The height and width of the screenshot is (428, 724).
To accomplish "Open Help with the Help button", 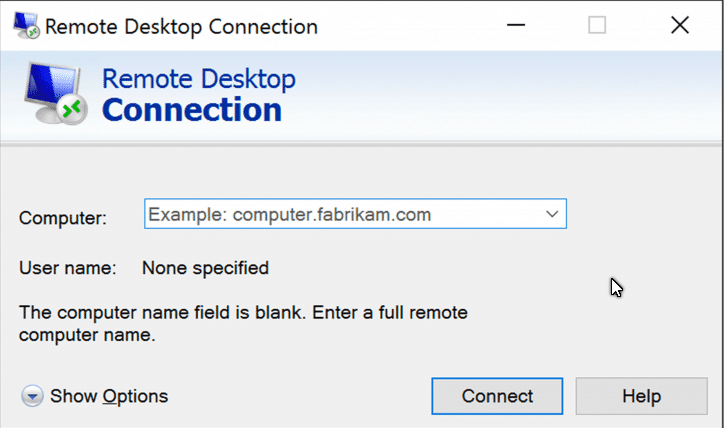I will 641,396.
